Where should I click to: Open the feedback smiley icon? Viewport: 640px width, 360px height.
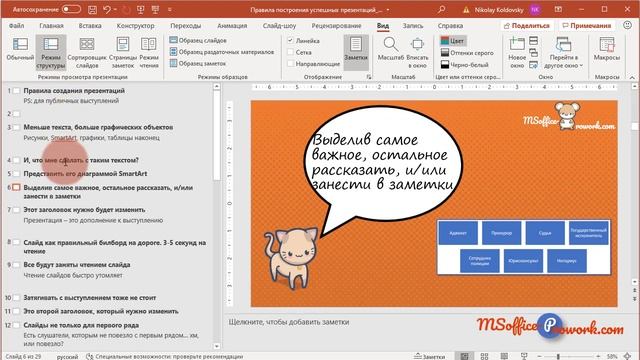point(627,25)
